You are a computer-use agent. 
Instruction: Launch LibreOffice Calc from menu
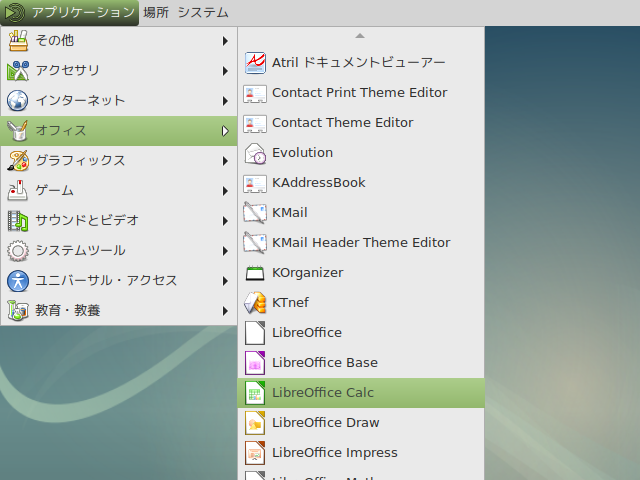point(361,393)
